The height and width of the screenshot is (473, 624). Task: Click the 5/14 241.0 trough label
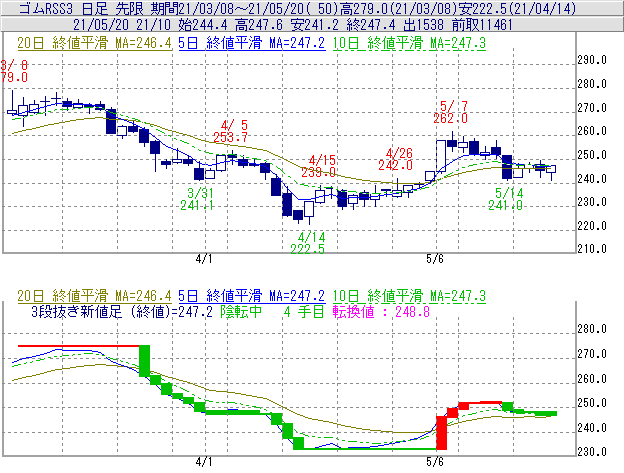[x=506, y=199]
